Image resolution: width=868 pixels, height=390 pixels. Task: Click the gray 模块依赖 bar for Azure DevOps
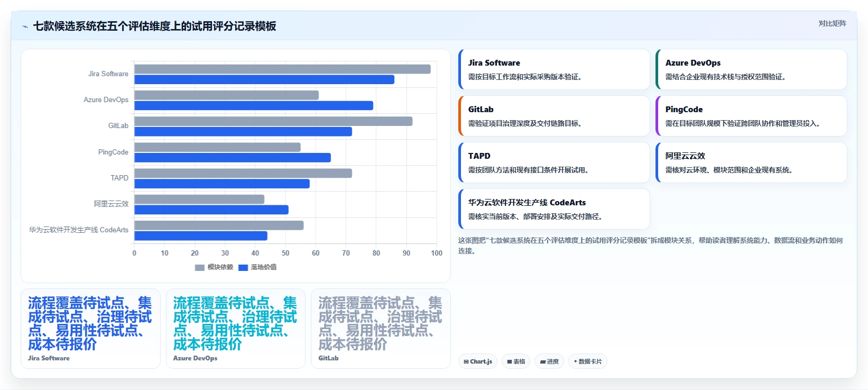click(x=226, y=95)
